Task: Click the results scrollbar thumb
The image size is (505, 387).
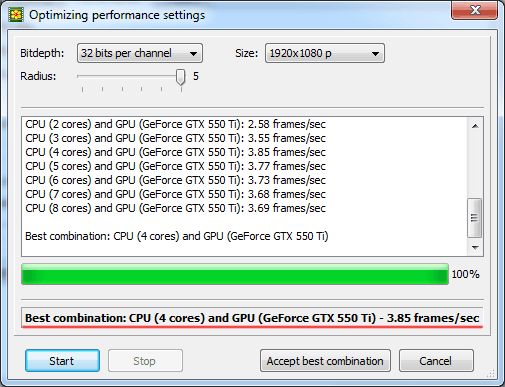Action: click(475, 218)
